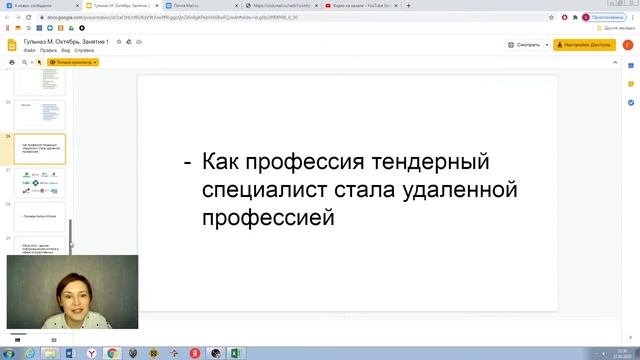Open the other bookmarks folder
Image resolution: width=640 pixels, height=360 pixels.
[x=616, y=28]
